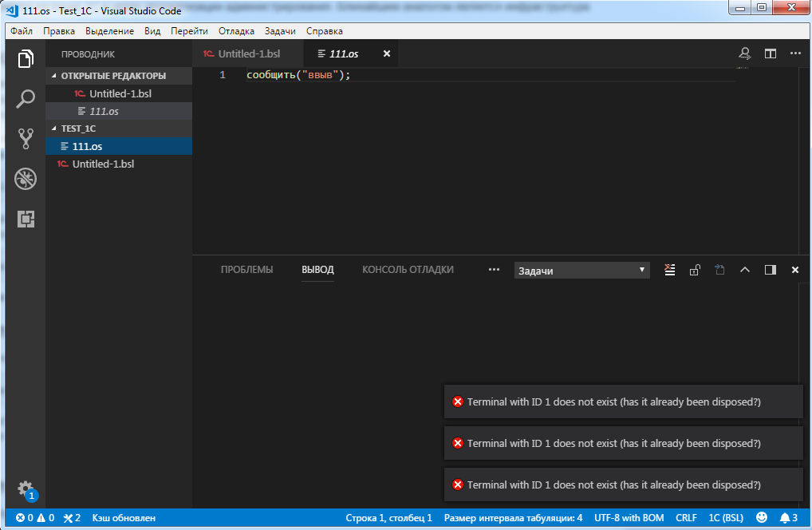Show more panel tabs ellipsis

494,270
